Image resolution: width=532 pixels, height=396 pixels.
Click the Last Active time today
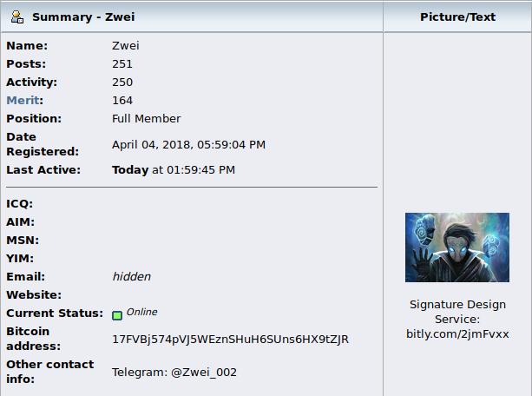174,170
